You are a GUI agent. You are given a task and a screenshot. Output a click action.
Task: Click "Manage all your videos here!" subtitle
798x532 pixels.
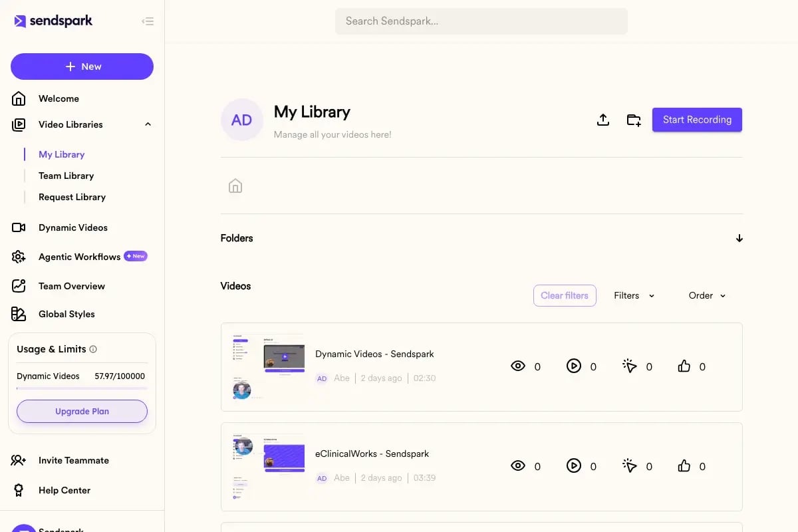coord(332,134)
